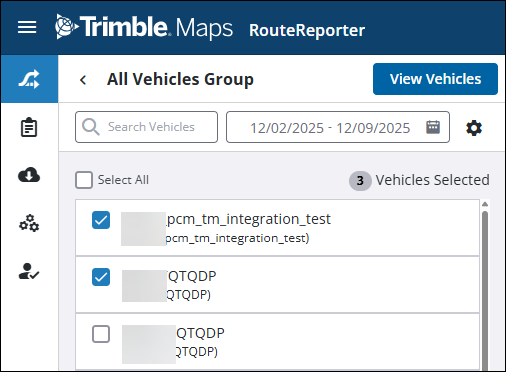The image size is (506, 372).
Task: Open the hamburger navigation menu
Action: [x=27, y=27]
